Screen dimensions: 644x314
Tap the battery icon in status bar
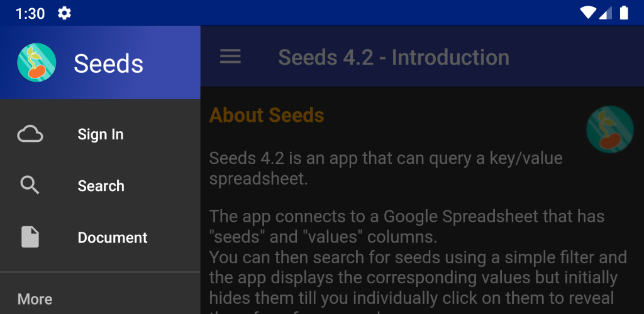(x=624, y=13)
